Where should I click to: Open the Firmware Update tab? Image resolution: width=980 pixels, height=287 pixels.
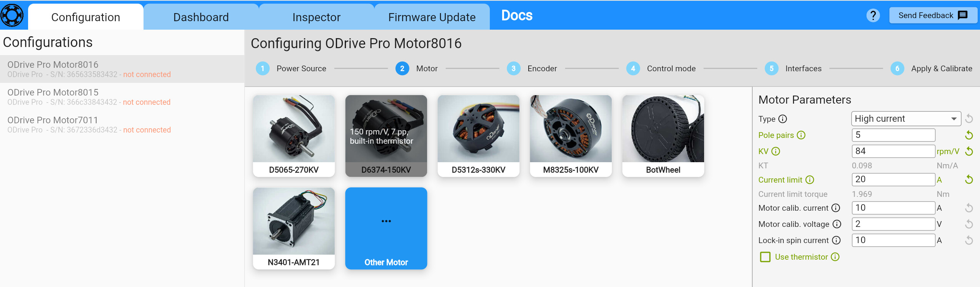(432, 17)
